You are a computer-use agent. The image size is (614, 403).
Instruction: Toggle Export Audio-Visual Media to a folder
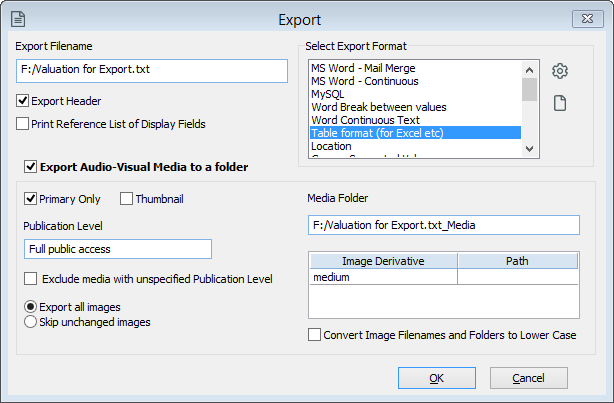pyautogui.click(x=30, y=166)
